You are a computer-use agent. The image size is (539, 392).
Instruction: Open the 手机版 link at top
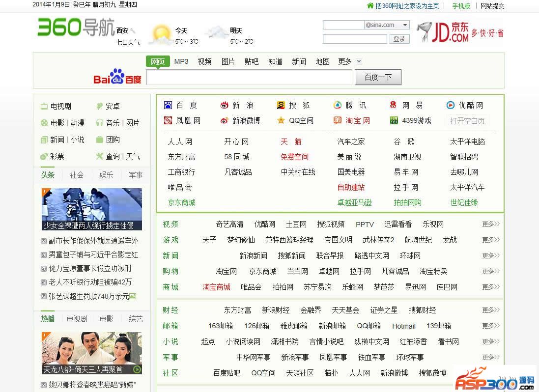[x=461, y=6]
